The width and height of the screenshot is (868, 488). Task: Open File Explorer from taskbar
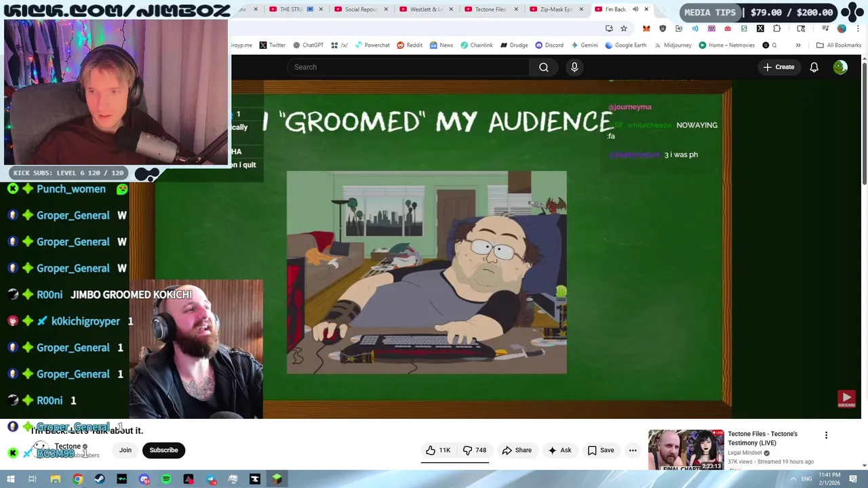[x=56, y=479]
